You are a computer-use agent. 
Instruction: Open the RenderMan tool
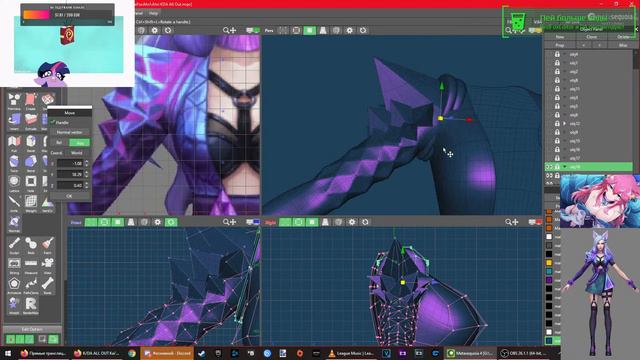click(x=31, y=305)
